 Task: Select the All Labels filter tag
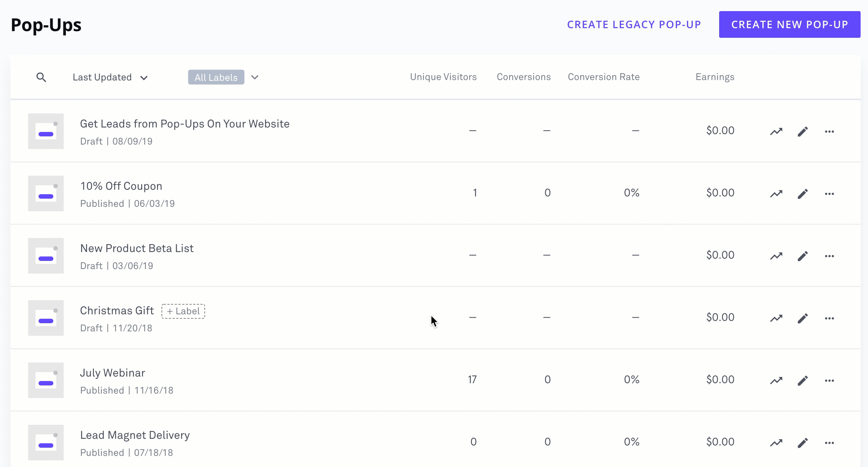pos(216,77)
